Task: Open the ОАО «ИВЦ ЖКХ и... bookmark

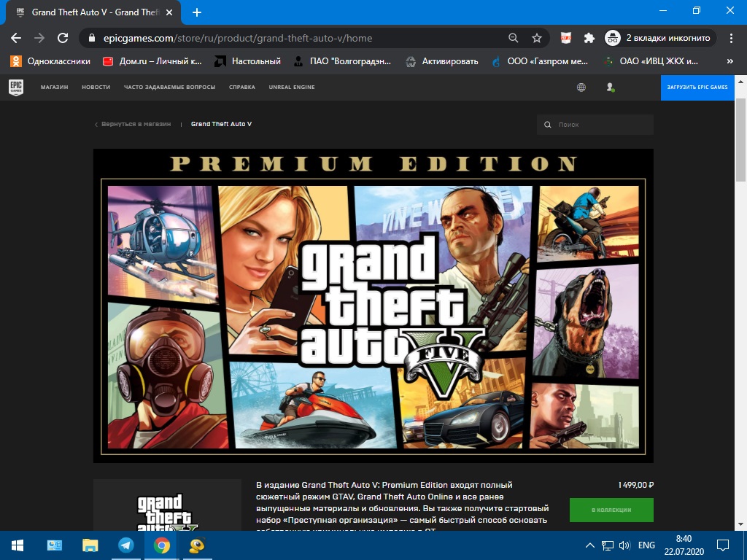Action: 650,61
